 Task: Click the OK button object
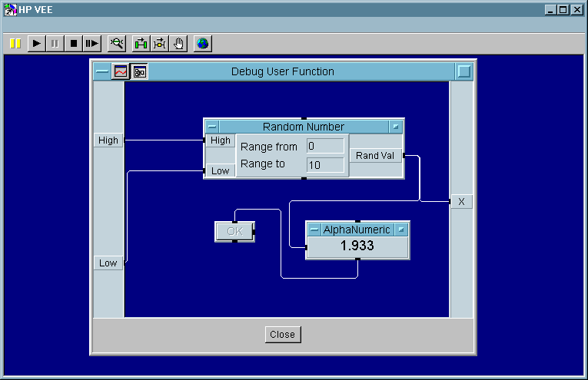coord(234,231)
